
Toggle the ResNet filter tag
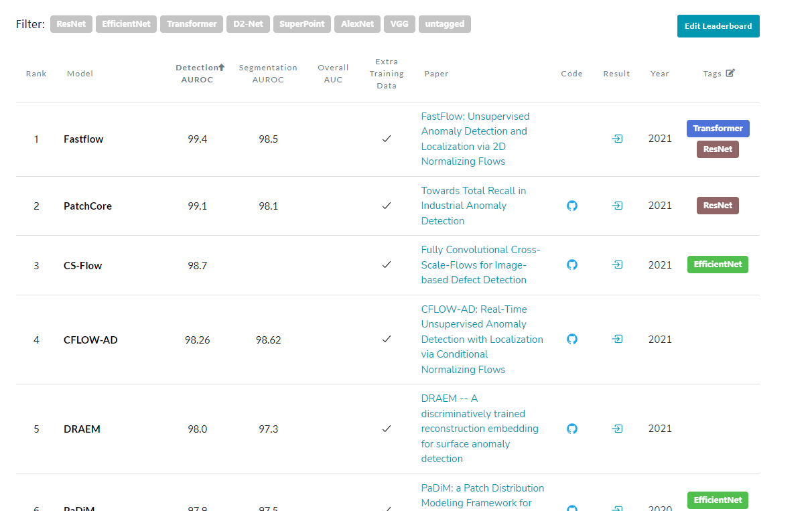tap(70, 24)
